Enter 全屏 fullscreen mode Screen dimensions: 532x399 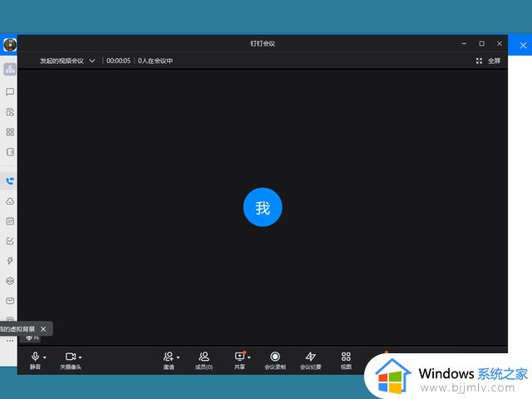pyautogui.click(x=488, y=61)
